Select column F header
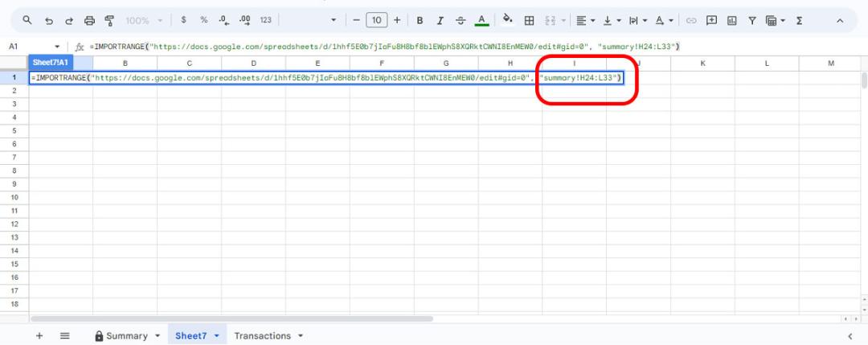The height and width of the screenshot is (345, 868). [382, 64]
